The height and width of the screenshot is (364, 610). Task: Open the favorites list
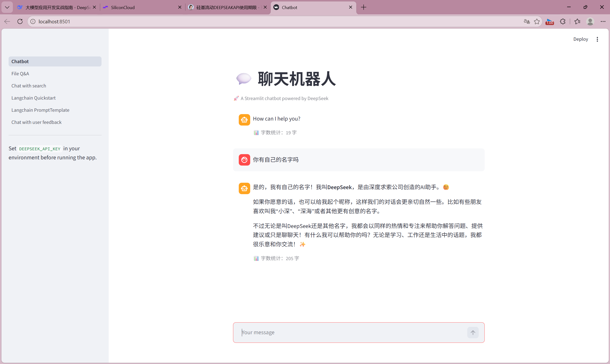coord(577,22)
